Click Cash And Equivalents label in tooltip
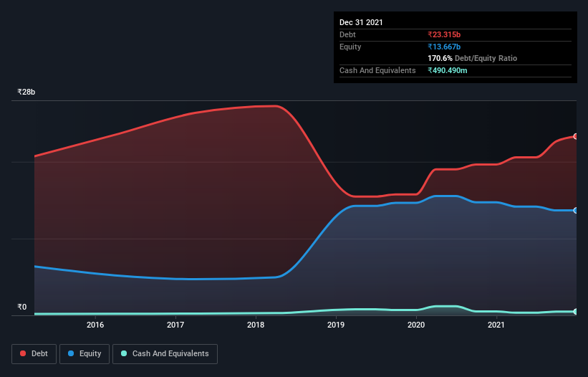Image resolution: width=588 pixels, height=377 pixels. tap(377, 70)
